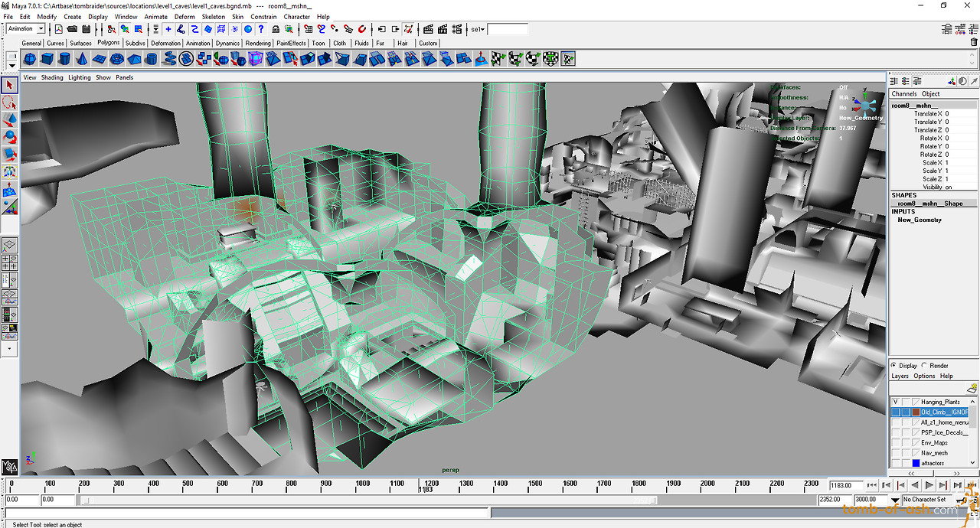980x528 pixels.
Task: Create a polygon cube from the shelf
Action: pos(47,59)
